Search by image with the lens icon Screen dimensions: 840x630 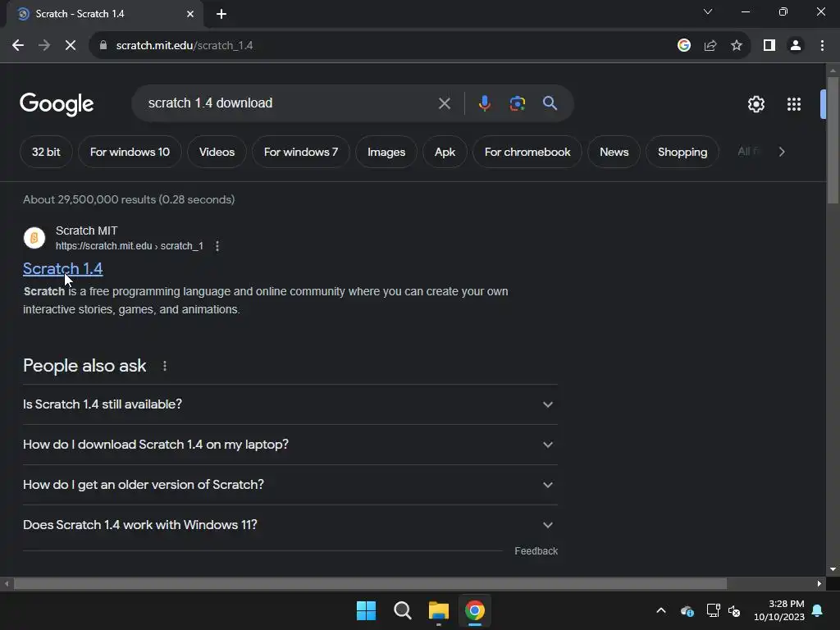coord(517,103)
